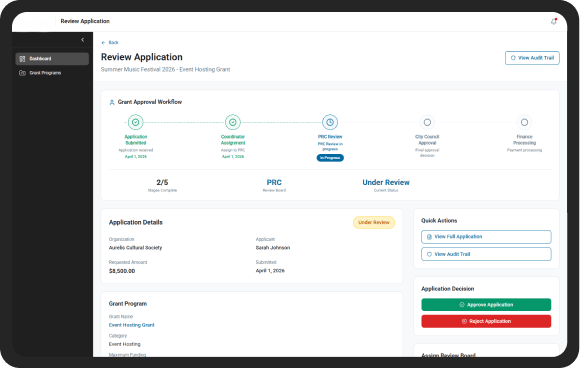Viewport: 580px width, 368px height.
Task: Click the Aurelis Cultural Society organization name
Action: 135,248
